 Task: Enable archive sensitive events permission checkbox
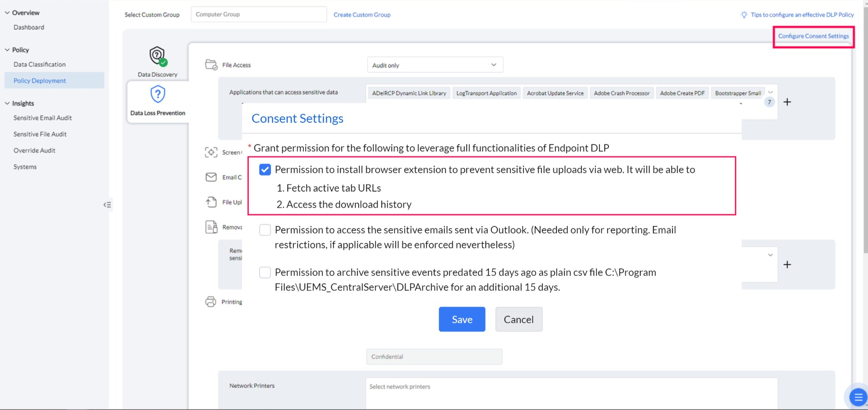pyautogui.click(x=265, y=273)
